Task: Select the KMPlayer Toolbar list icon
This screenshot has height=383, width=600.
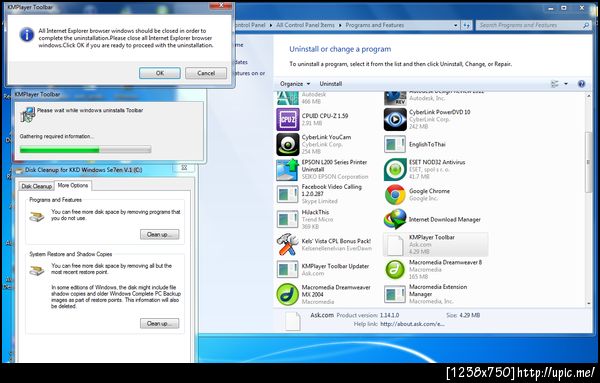Action: tap(395, 244)
